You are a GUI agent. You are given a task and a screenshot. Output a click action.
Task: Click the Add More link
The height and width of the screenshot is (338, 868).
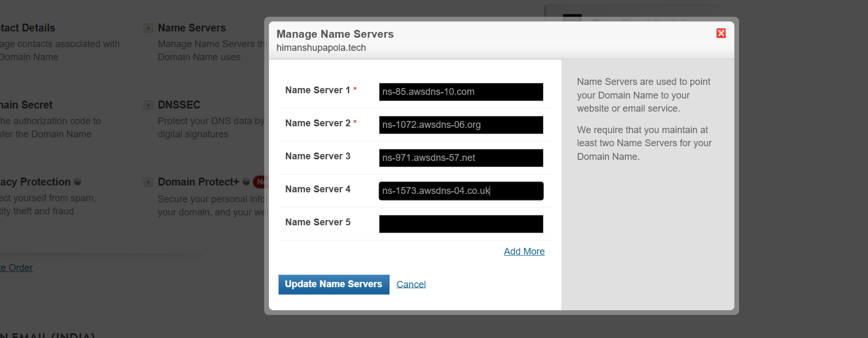point(524,252)
